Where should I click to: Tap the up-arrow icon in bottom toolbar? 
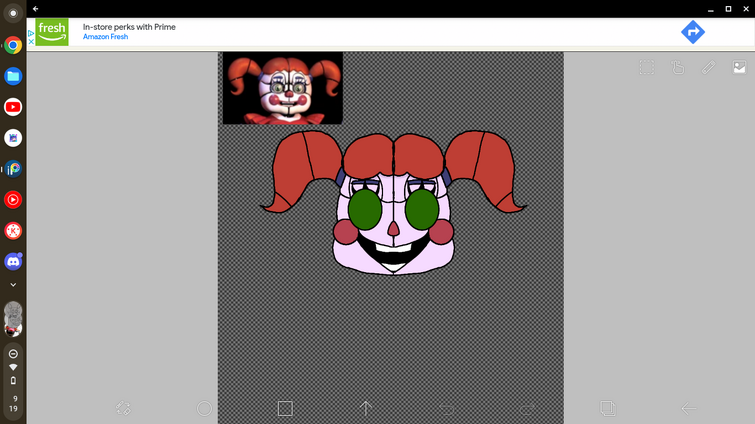click(x=366, y=408)
